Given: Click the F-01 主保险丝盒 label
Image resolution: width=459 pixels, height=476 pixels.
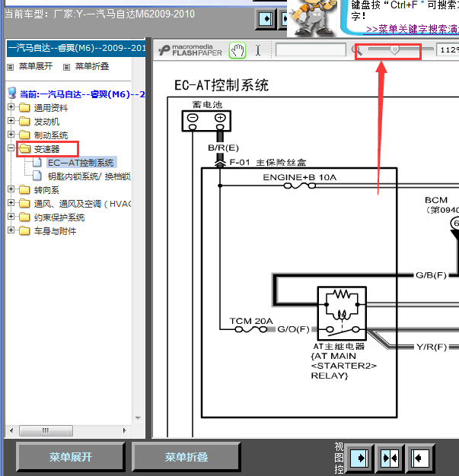Looking at the screenshot, I should [x=267, y=163].
